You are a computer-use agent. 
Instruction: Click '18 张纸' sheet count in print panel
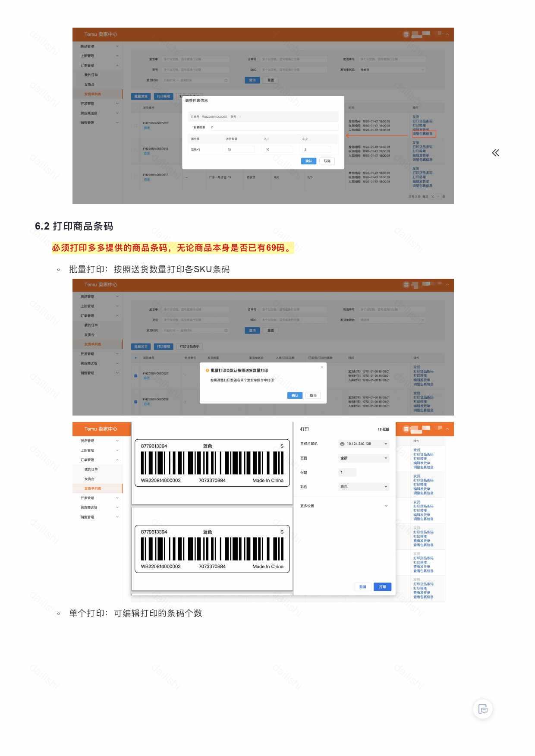pos(383,429)
